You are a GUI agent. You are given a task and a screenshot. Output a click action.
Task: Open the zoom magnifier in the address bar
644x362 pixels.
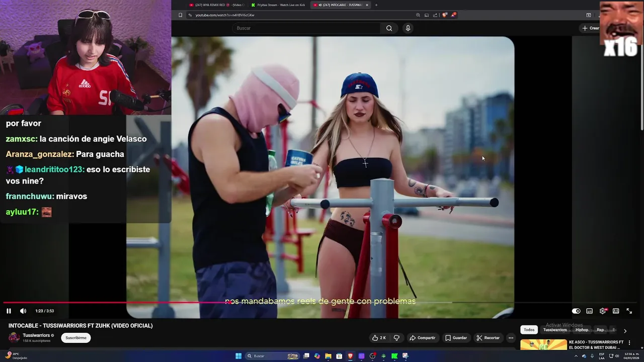(x=418, y=15)
